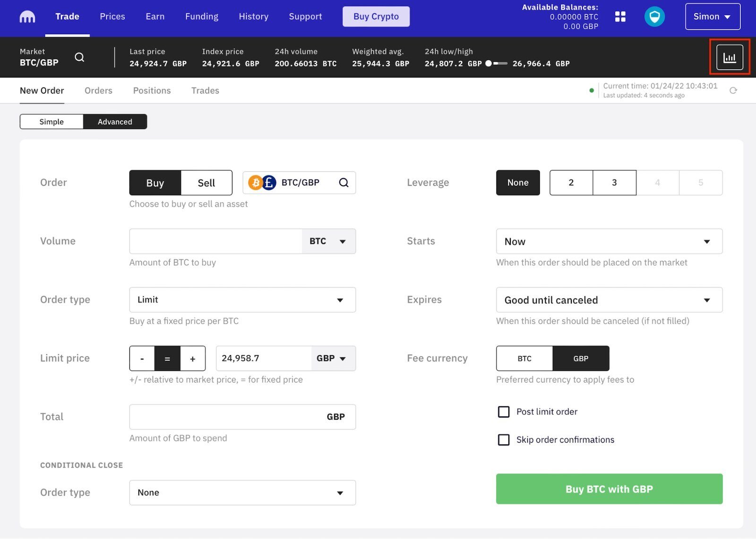
Task: Open the apps grid icon
Action: (620, 17)
